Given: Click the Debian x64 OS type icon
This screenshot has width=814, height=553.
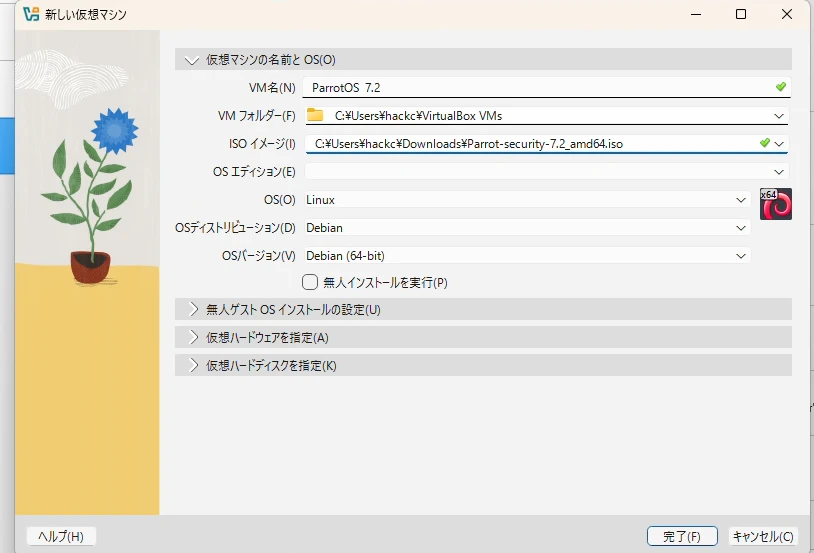Looking at the screenshot, I should (776, 204).
